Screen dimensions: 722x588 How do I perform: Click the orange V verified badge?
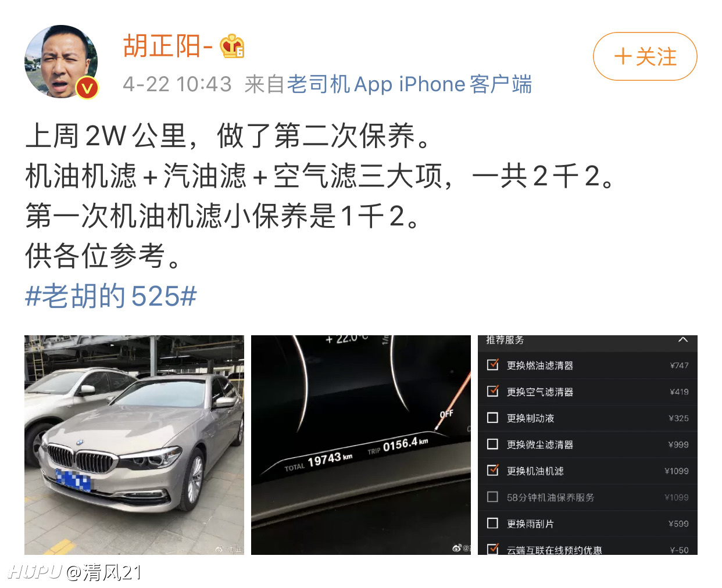click(x=87, y=88)
